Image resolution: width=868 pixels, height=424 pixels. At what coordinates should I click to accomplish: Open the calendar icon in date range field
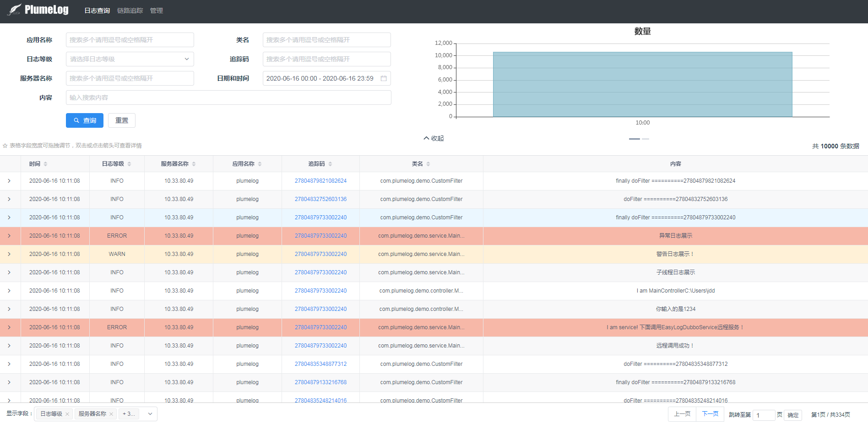pyautogui.click(x=384, y=78)
